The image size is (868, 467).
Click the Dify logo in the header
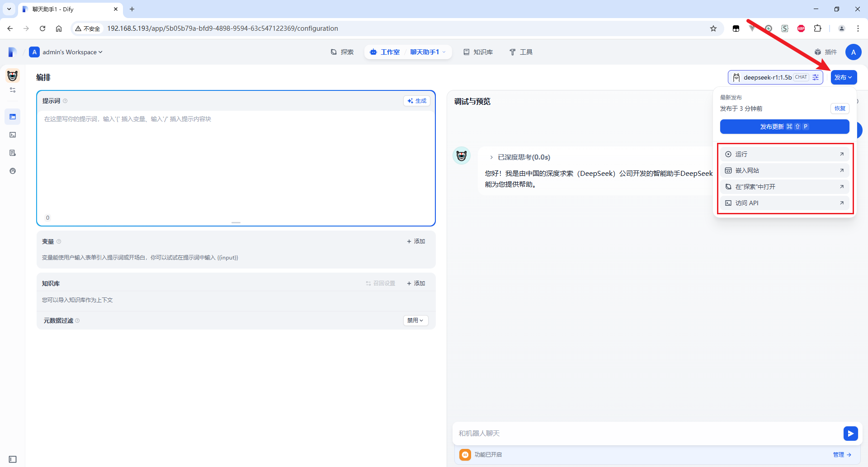(x=13, y=52)
